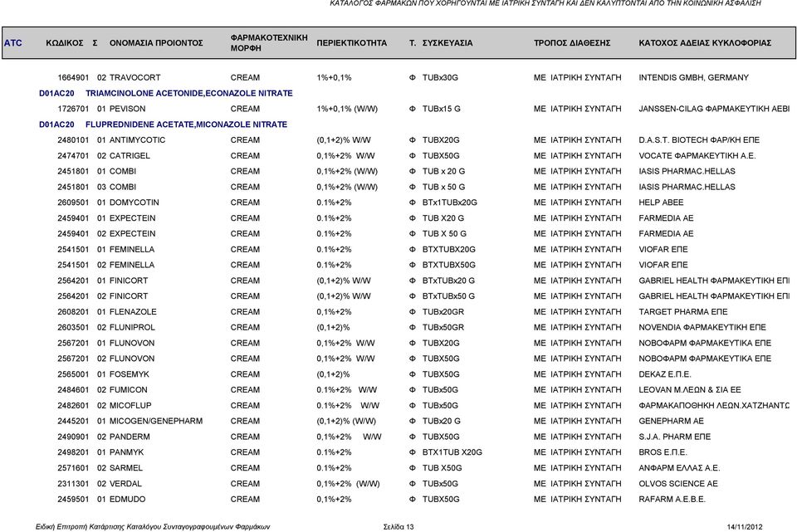Select the FLENAZOLE product name
This screenshot has height=532, width=797.
[x=133, y=312]
